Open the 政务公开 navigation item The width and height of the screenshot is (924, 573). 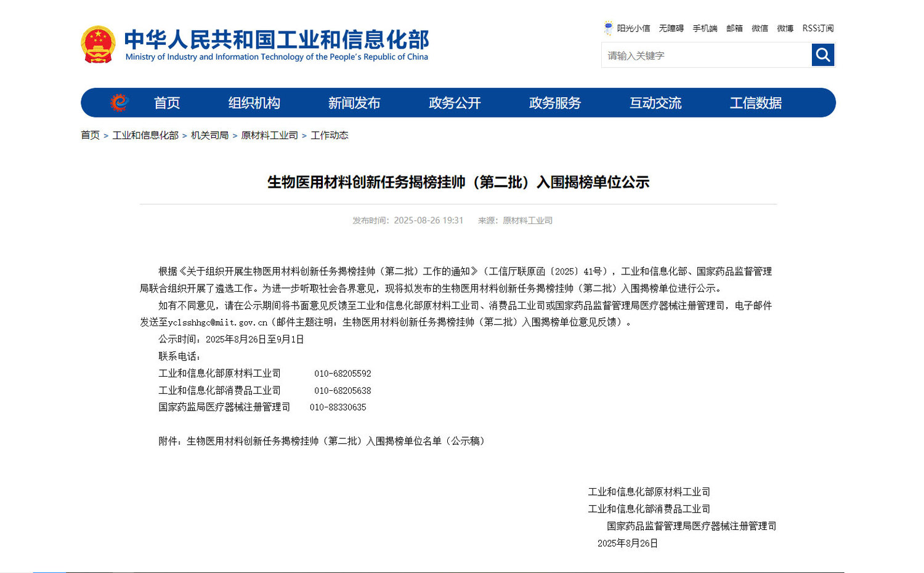pos(455,103)
